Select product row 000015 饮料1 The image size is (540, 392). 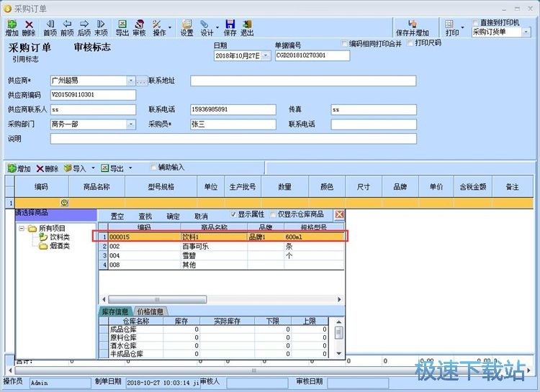point(221,237)
